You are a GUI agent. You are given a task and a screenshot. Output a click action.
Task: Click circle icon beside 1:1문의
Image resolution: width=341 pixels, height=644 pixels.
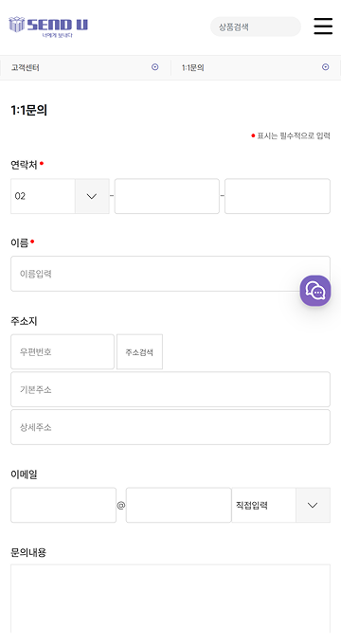tap(326, 67)
